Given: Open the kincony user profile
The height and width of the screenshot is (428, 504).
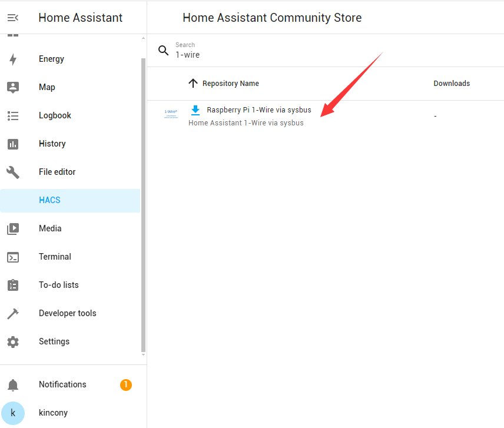Looking at the screenshot, I should (x=53, y=413).
